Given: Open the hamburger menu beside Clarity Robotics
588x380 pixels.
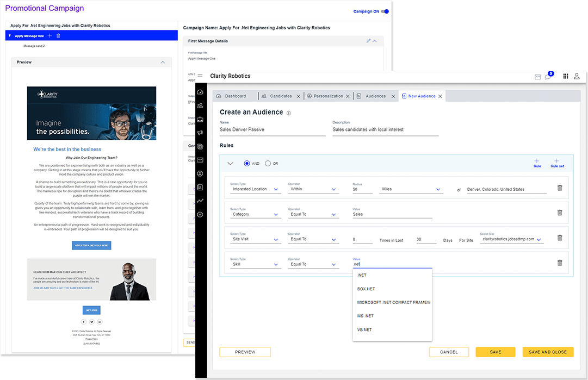Looking at the screenshot, I should point(200,76).
